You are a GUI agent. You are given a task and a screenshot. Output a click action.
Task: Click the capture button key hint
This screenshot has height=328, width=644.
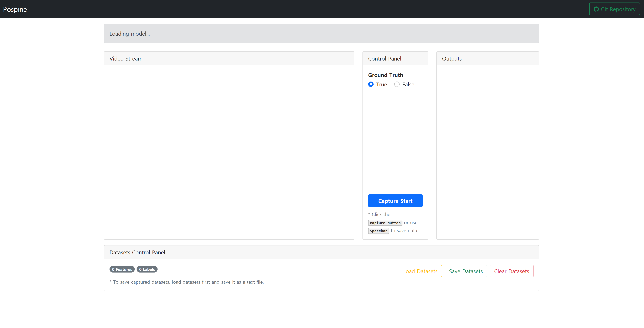pos(385,223)
